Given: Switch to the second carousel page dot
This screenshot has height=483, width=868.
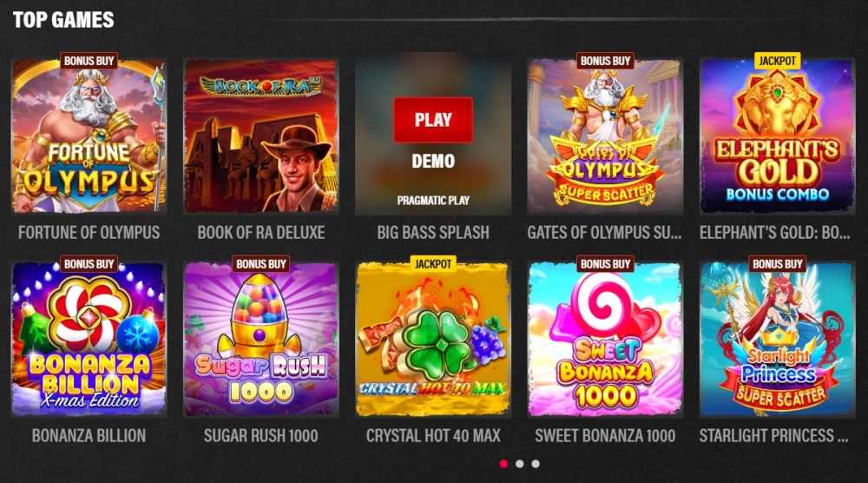Looking at the screenshot, I should coord(520,464).
